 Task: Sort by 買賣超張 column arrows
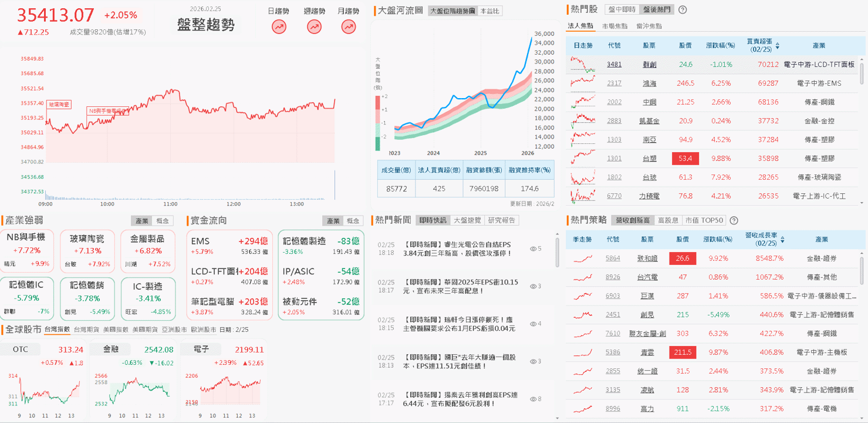[778, 45]
